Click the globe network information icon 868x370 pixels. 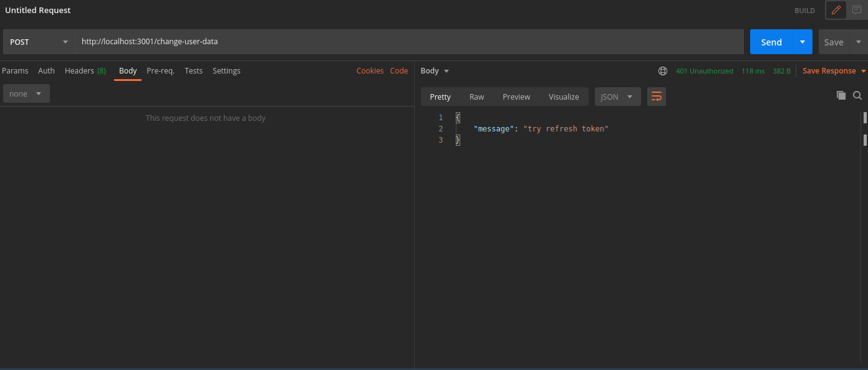pyautogui.click(x=662, y=71)
